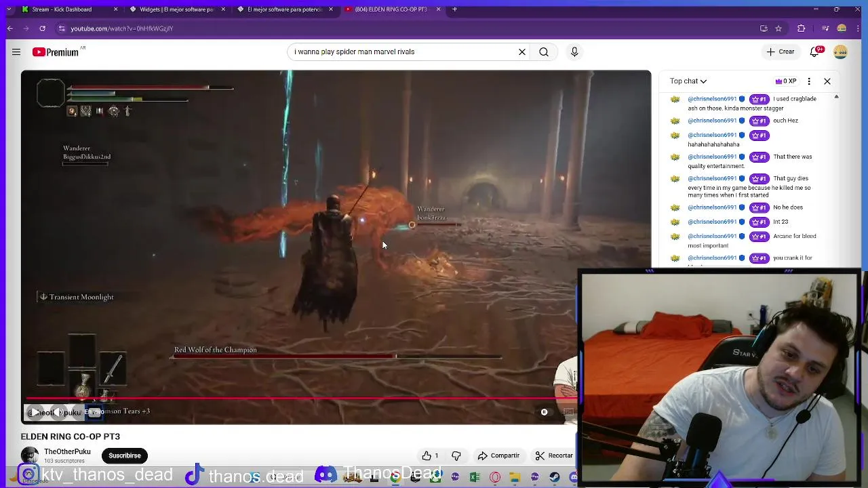Like the Elden Ring video

pyautogui.click(x=430, y=455)
